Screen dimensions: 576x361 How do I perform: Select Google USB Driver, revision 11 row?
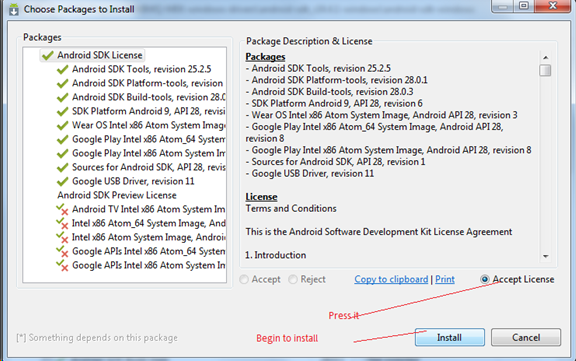pyautogui.click(x=133, y=181)
